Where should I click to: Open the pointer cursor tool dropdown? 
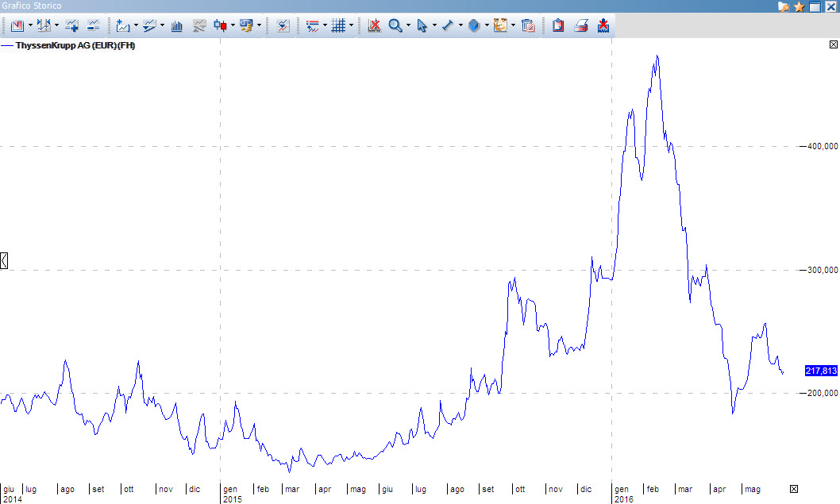[434, 25]
